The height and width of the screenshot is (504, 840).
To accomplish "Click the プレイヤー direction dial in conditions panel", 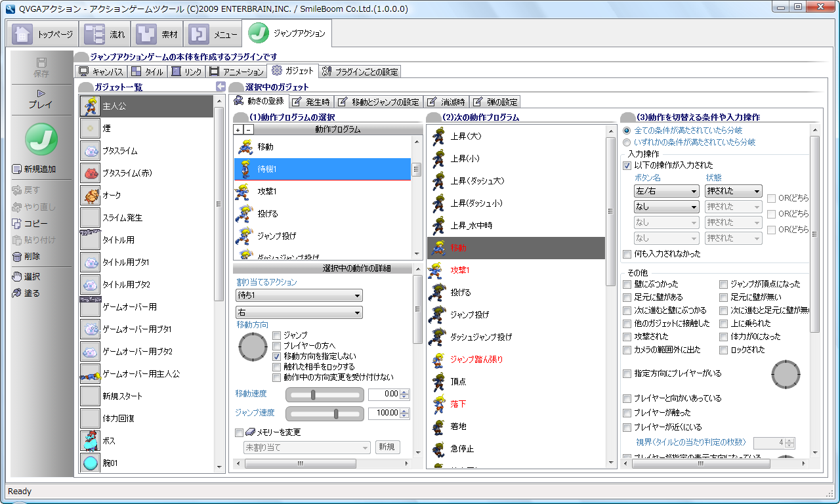I will coord(786,374).
